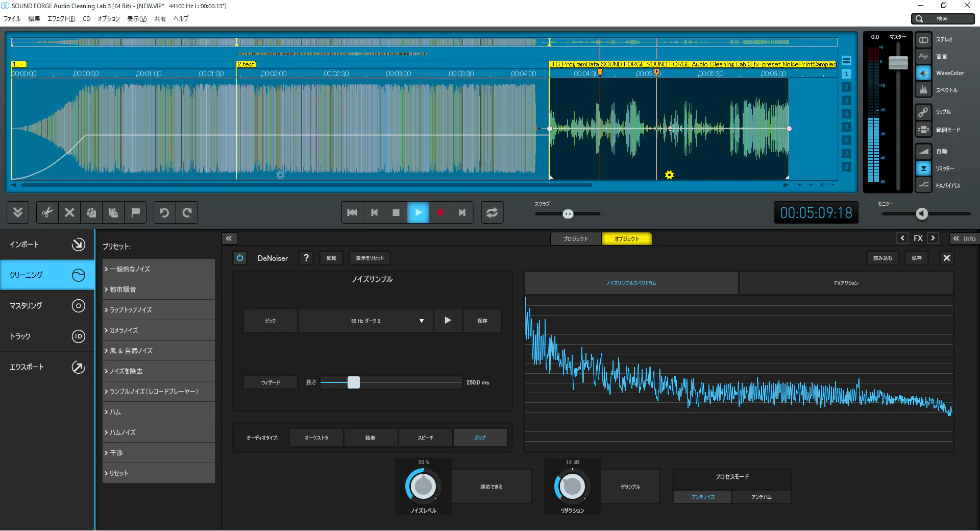
Task: Click the ウィザード wizard button
Action: point(271,382)
